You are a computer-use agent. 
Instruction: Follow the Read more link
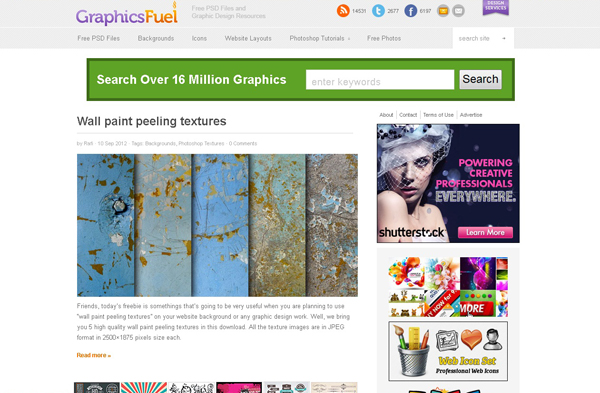(94, 355)
